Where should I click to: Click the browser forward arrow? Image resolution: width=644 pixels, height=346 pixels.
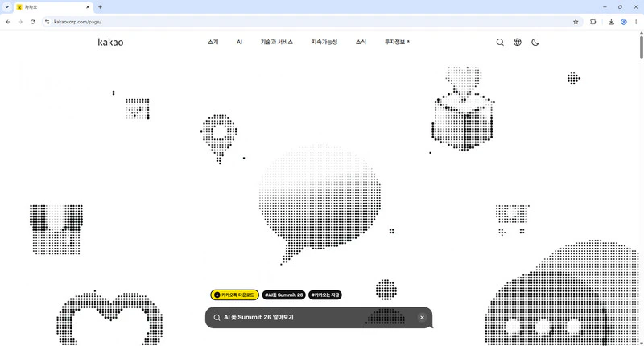point(20,22)
